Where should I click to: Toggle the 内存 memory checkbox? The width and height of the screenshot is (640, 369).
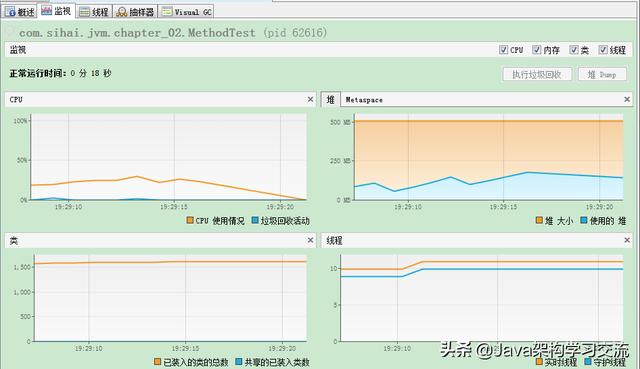pos(536,50)
